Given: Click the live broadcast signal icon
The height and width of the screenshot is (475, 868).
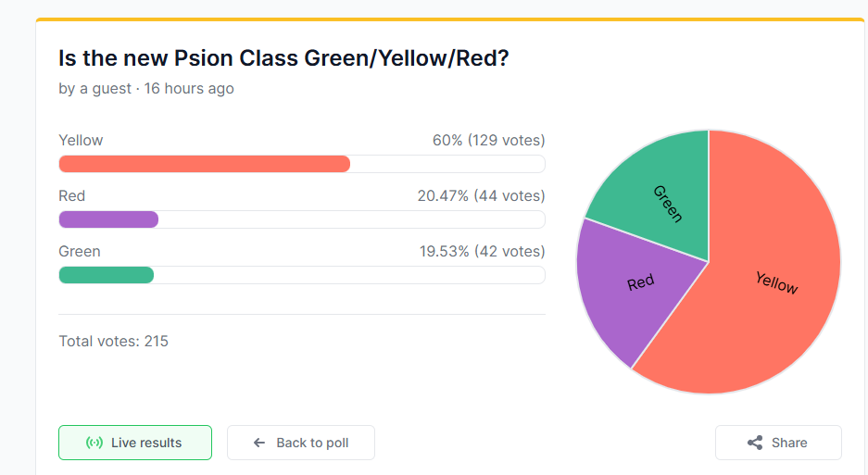Looking at the screenshot, I should [x=94, y=443].
